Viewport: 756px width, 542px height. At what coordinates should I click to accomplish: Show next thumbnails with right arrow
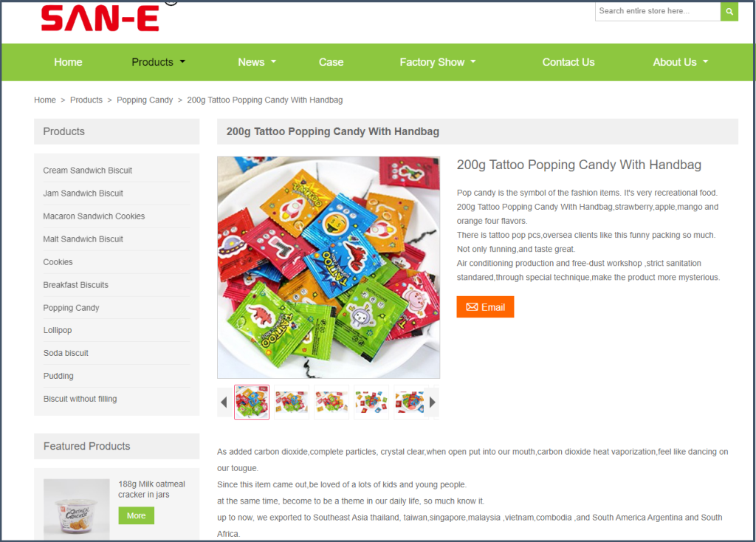[433, 402]
